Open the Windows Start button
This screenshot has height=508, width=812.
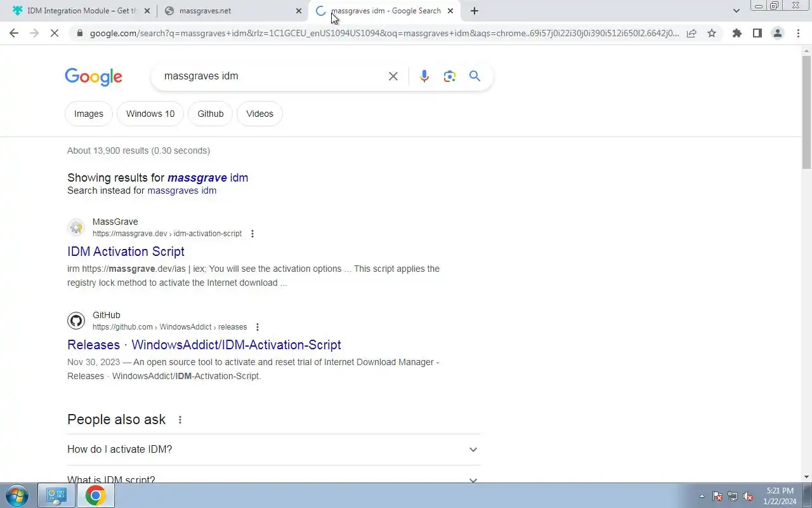[x=16, y=495]
